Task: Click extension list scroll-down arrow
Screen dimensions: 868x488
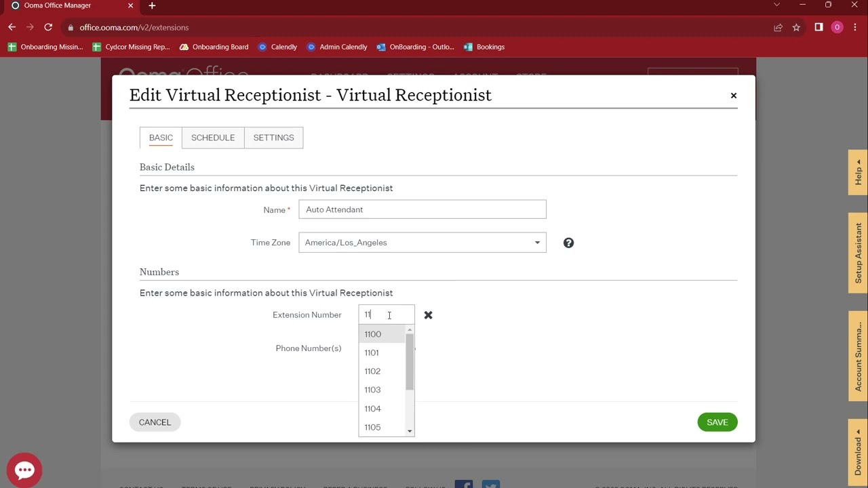Action: click(x=410, y=431)
